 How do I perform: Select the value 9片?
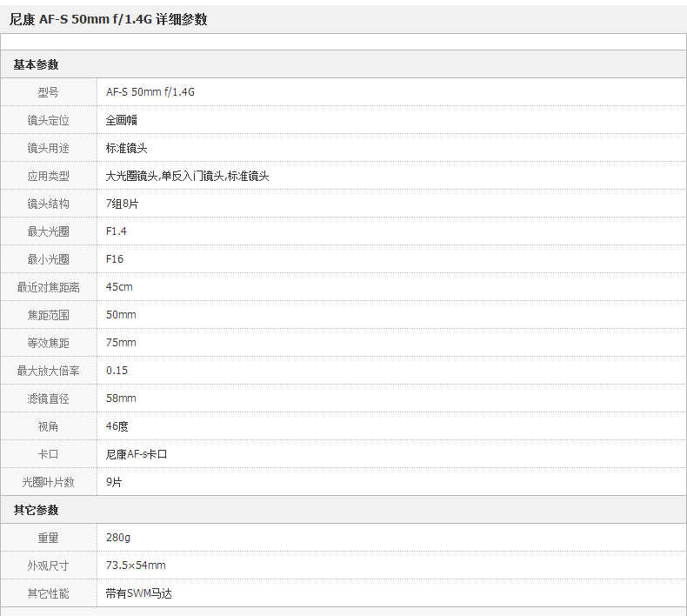(x=114, y=482)
